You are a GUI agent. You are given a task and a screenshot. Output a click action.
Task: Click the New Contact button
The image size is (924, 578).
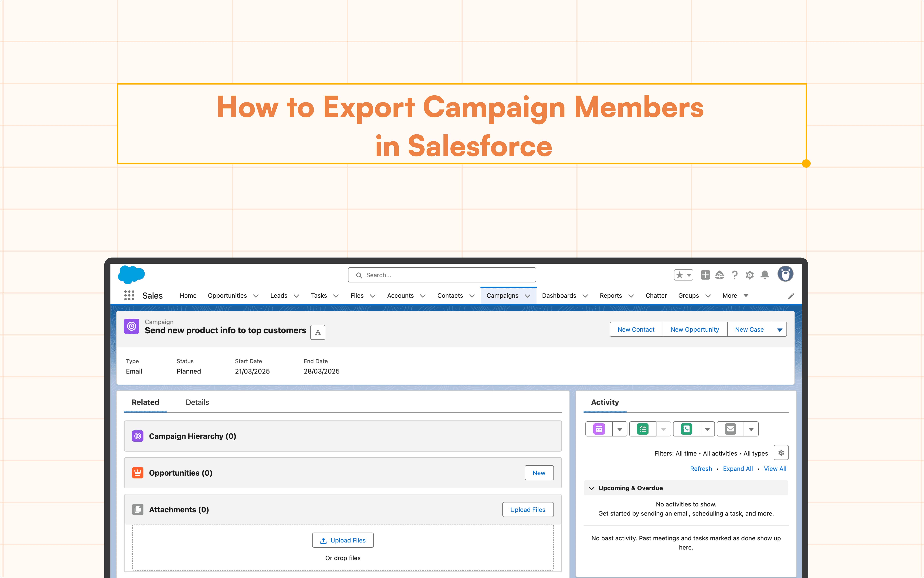(x=636, y=329)
